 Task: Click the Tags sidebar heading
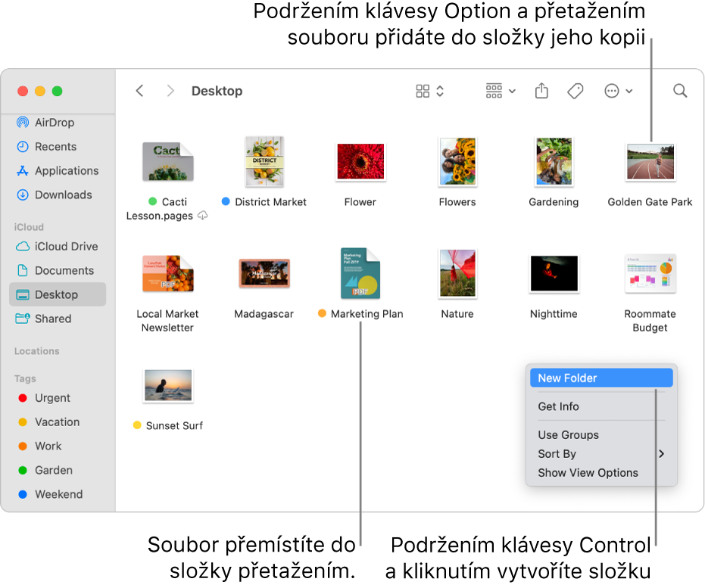click(x=25, y=378)
